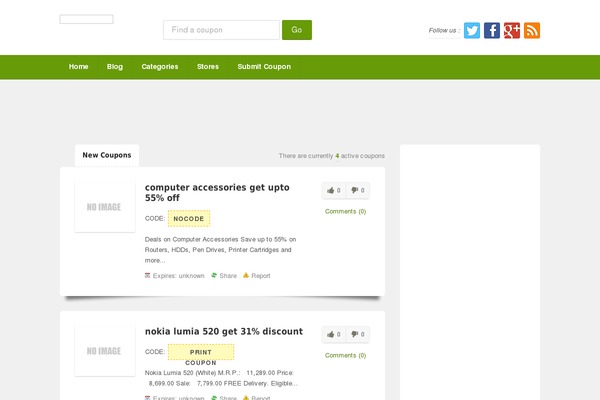Open 'nokia lumia 520 get 31% discount' title

point(224,331)
